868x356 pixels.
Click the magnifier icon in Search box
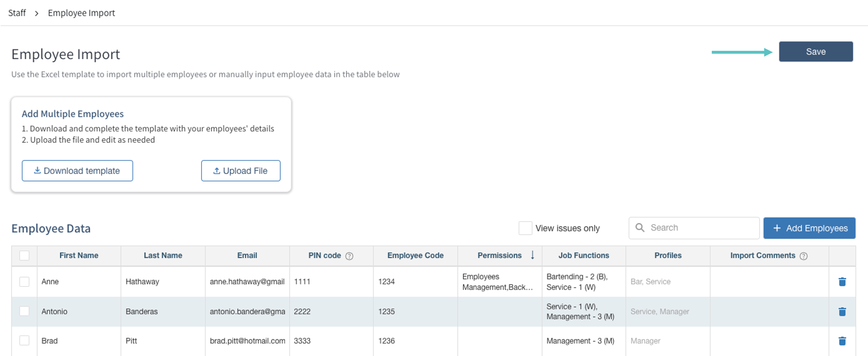point(640,228)
